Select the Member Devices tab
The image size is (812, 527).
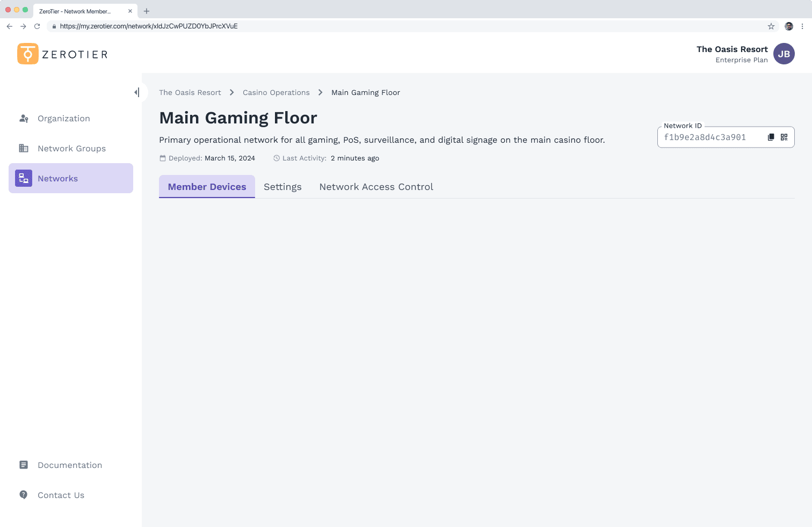[x=207, y=187]
